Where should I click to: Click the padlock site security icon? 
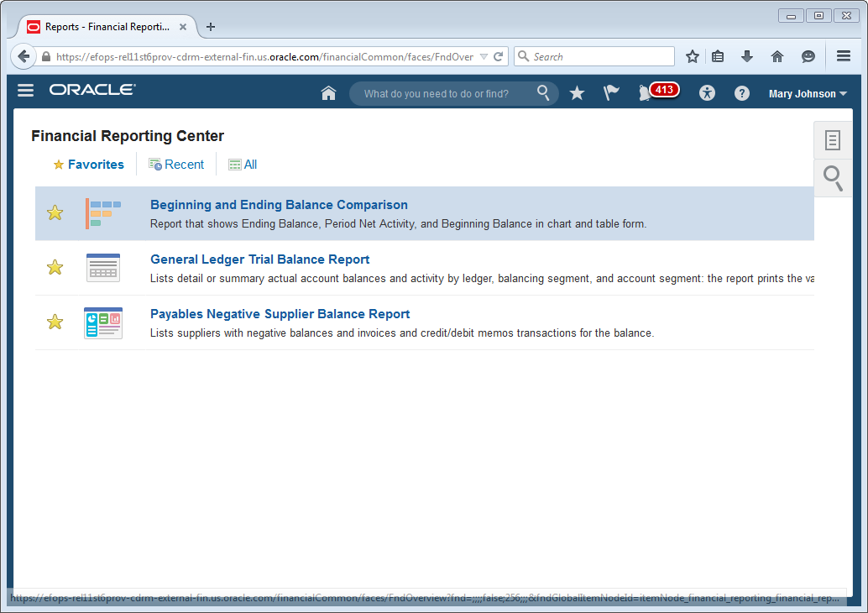coord(46,56)
